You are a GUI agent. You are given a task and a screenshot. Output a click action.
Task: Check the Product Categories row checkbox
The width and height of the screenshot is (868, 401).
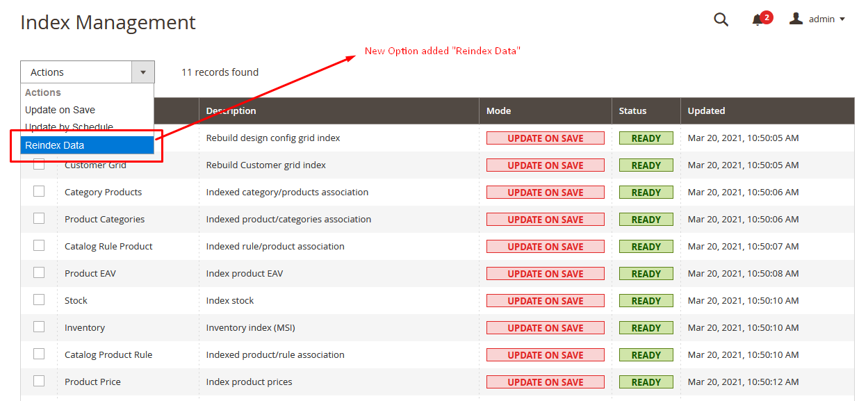pyautogui.click(x=39, y=218)
